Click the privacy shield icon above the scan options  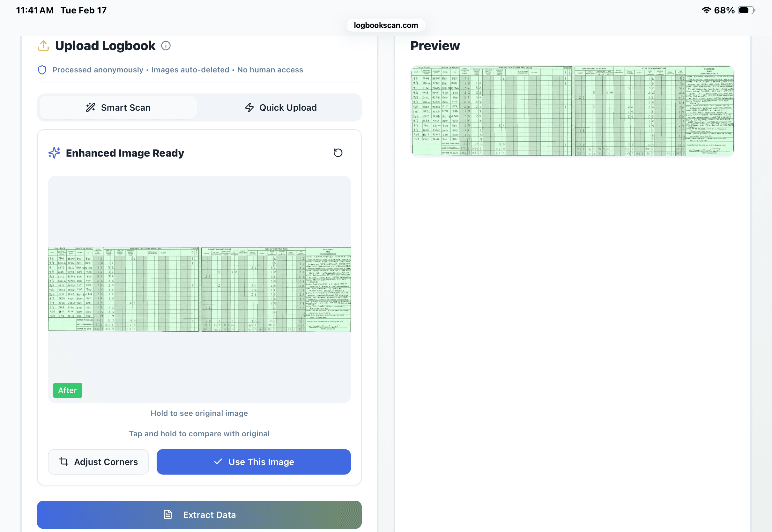(x=42, y=70)
